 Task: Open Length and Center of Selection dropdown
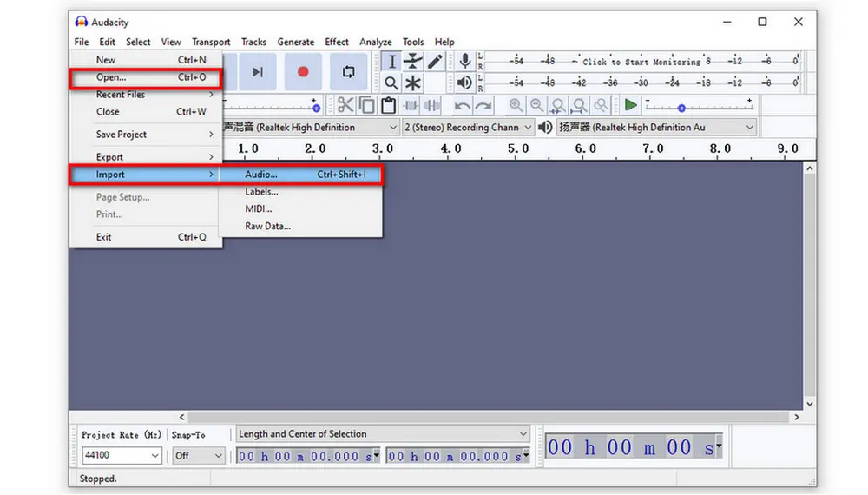[x=383, y=434]
